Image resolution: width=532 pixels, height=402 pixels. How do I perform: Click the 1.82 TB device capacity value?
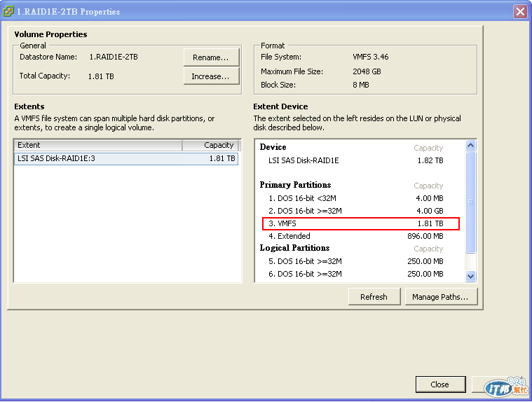[x=430, y=160]
